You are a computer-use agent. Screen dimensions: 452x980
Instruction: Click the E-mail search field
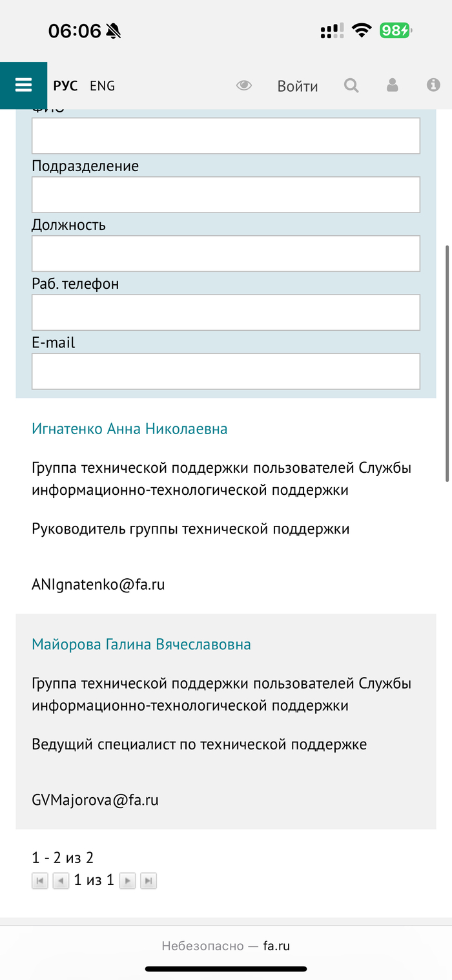(226, 371)
